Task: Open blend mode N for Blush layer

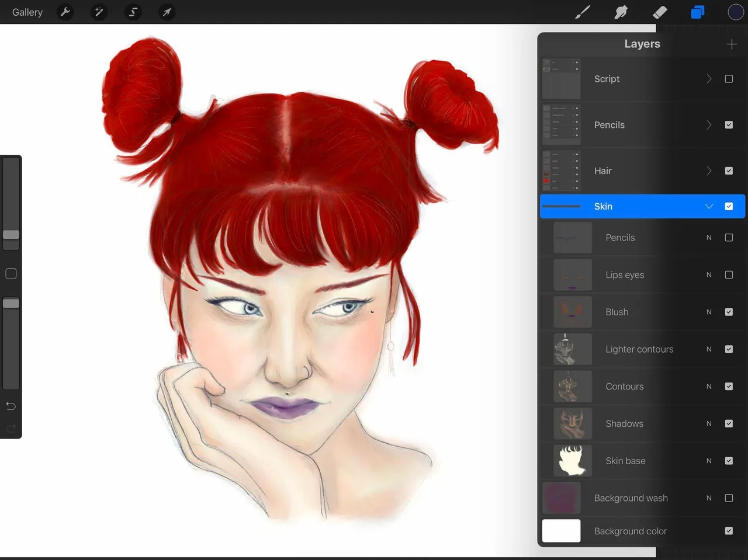Action: coord(709,312)
